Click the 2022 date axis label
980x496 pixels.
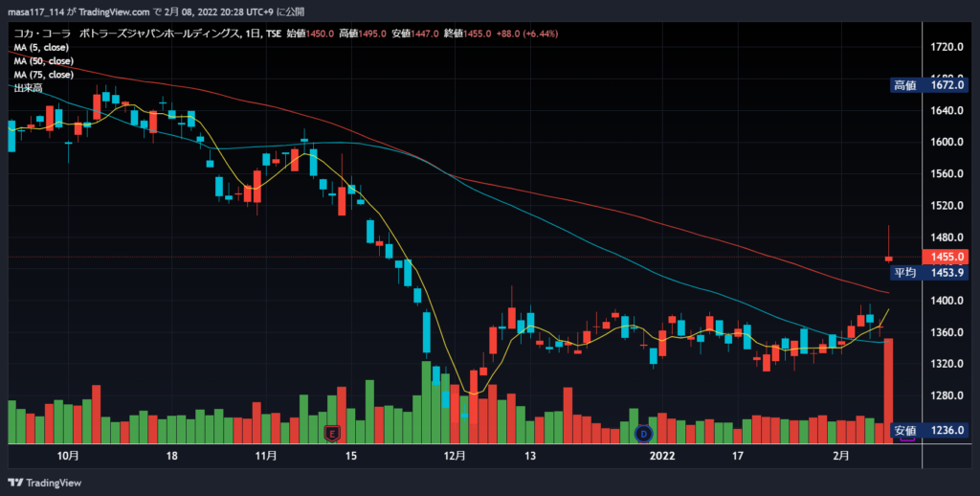(x=662, y=456)
